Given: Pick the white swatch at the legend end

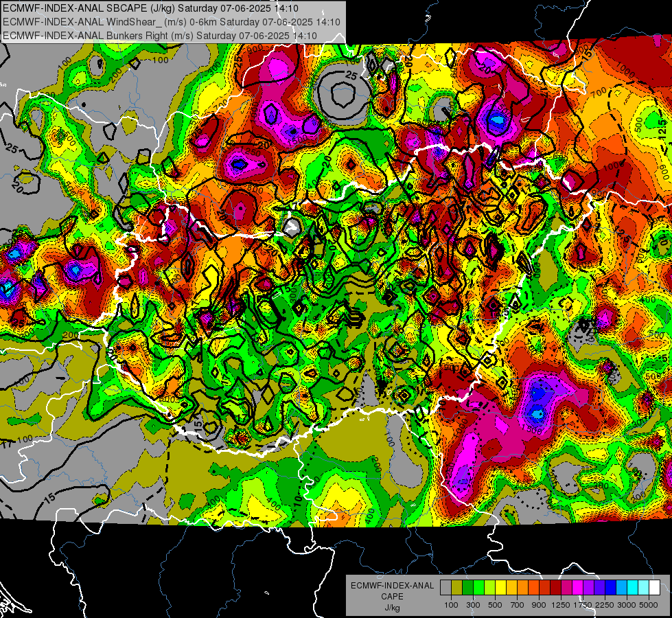Looking at the screenshot, I should click(655, 588).
